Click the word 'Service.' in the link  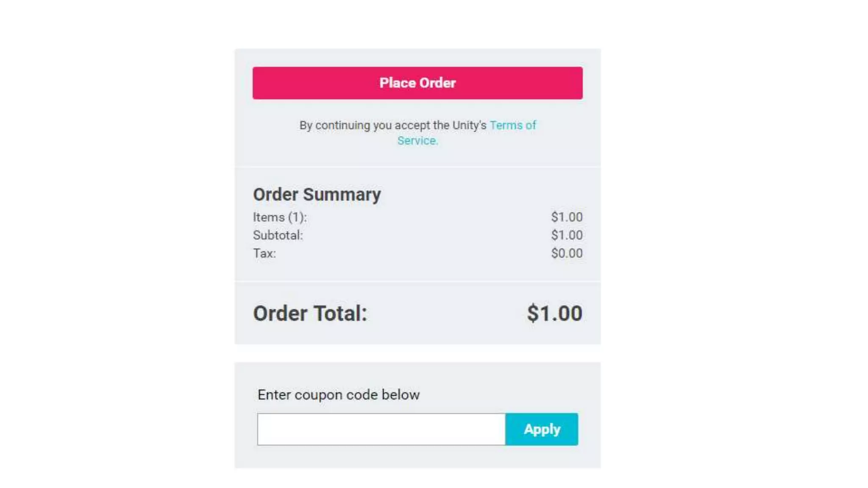coord(417,141)
